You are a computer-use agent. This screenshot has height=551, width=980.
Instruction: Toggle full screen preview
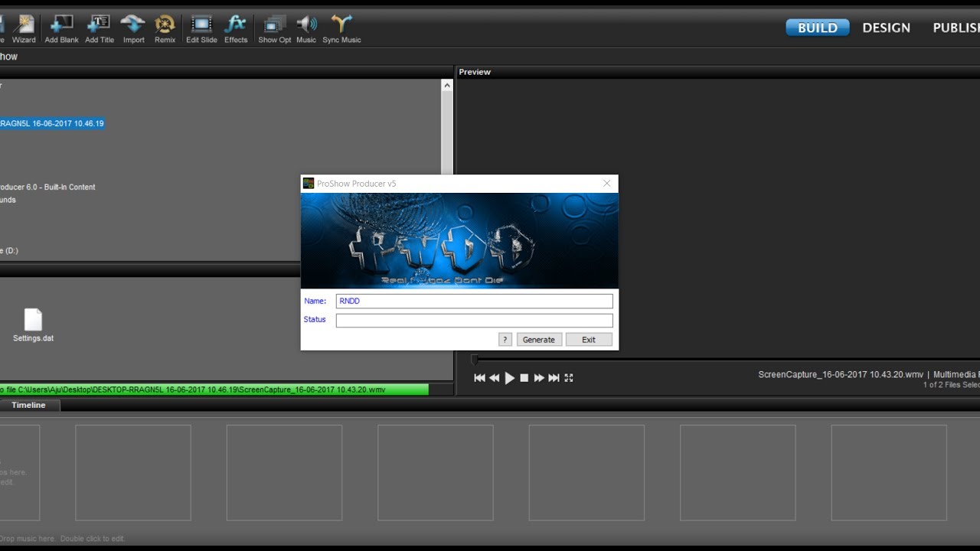[569, 378]
